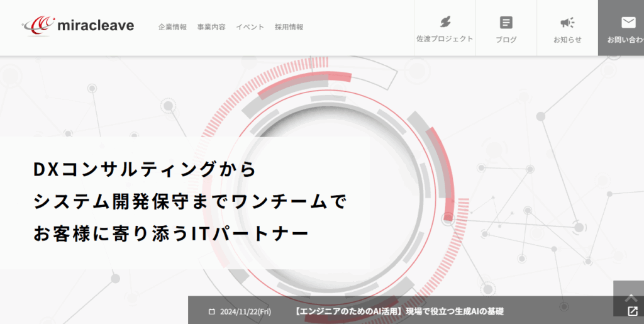
Task: Click the headline line DXコンサルティングから
Action: (145, 170)
